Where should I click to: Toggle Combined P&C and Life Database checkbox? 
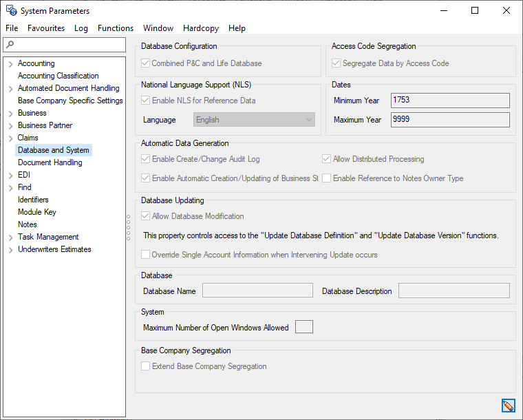point(145,63)
